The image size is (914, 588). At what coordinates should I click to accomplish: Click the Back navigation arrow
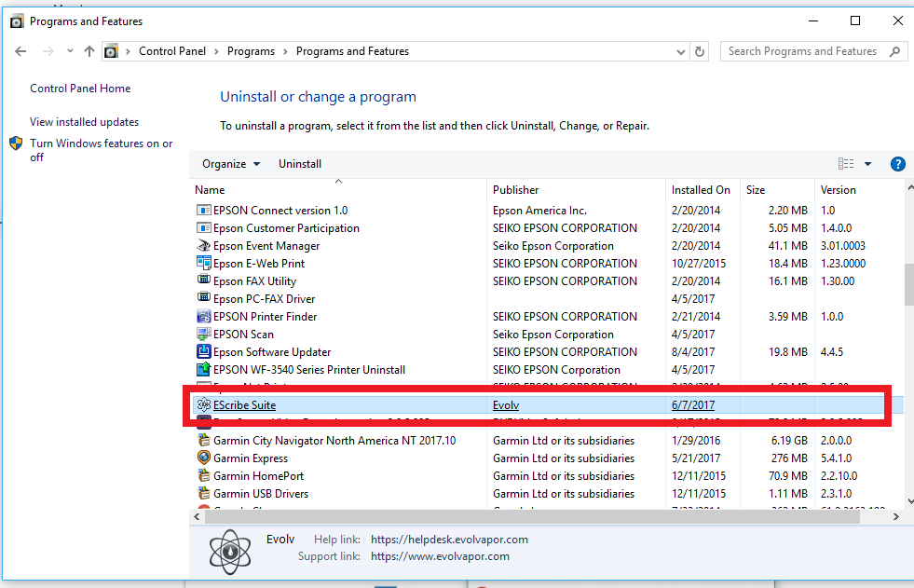[x=21, y=51]
